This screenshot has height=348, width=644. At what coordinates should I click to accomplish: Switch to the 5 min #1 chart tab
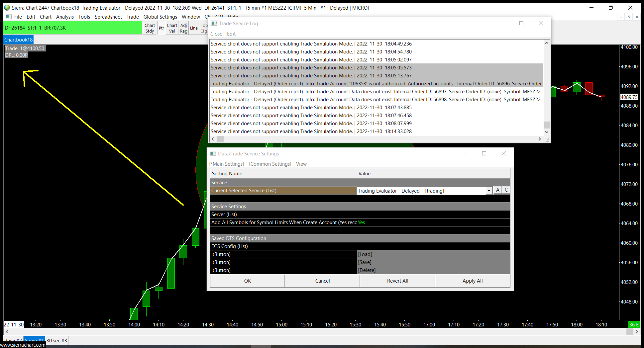[x=34, y=340]
